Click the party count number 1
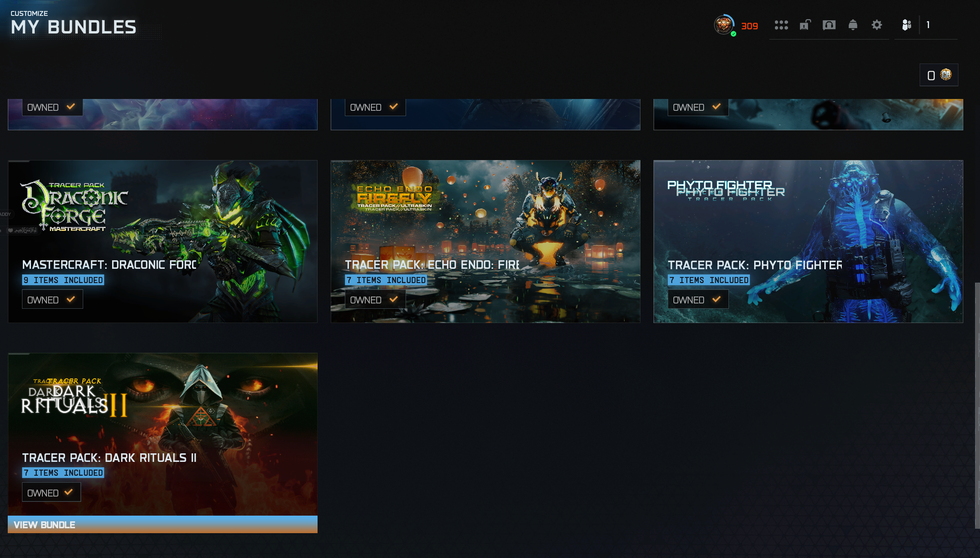 (x=928, y=25)
